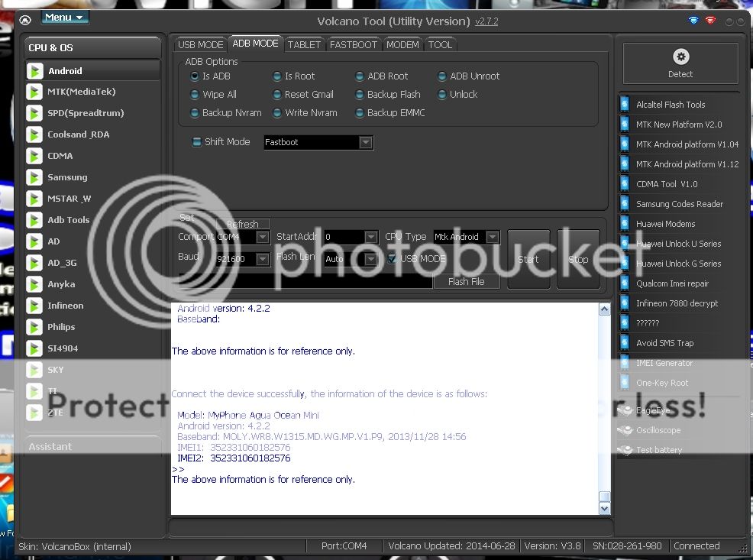
Task: Select the MTK(MediaTek) platform icon
Action: (x=34, y=92)
